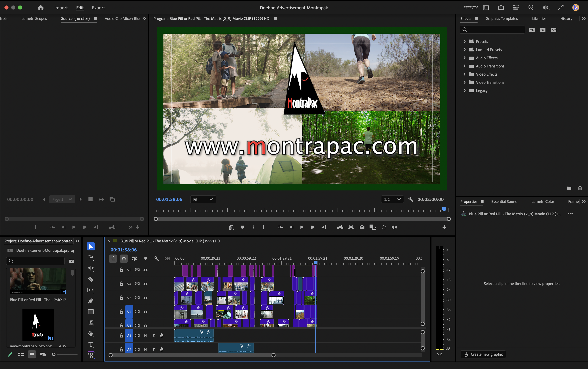
Task: Toggle lock on track V2
Action: pos(121,312)
